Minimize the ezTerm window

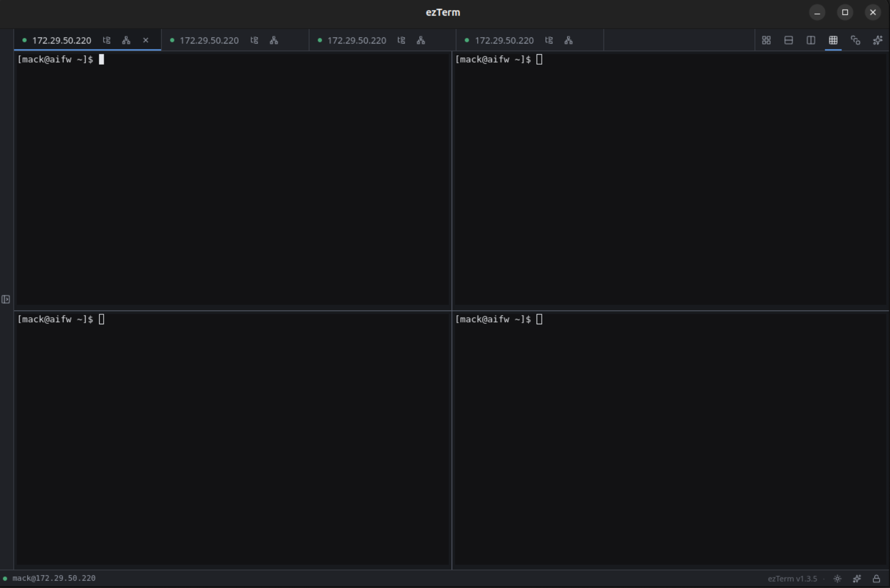[817, 12]
